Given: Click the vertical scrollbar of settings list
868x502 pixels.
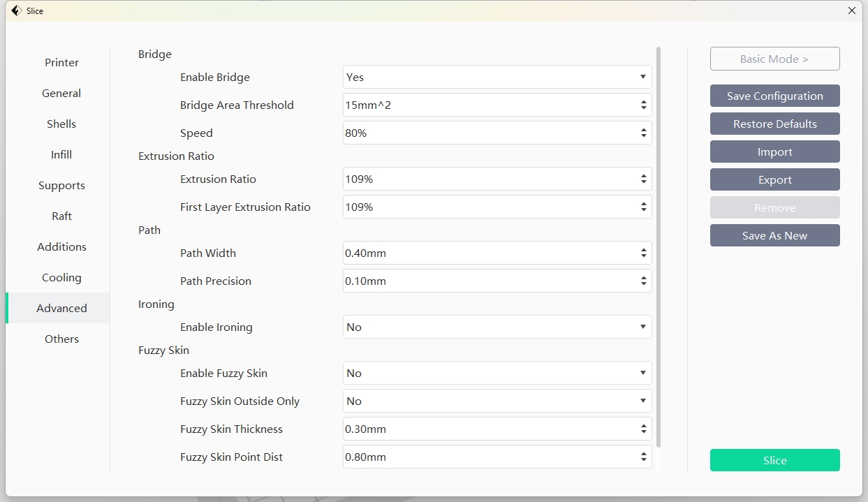Looking at the screenshot, I should pos(659,244).
